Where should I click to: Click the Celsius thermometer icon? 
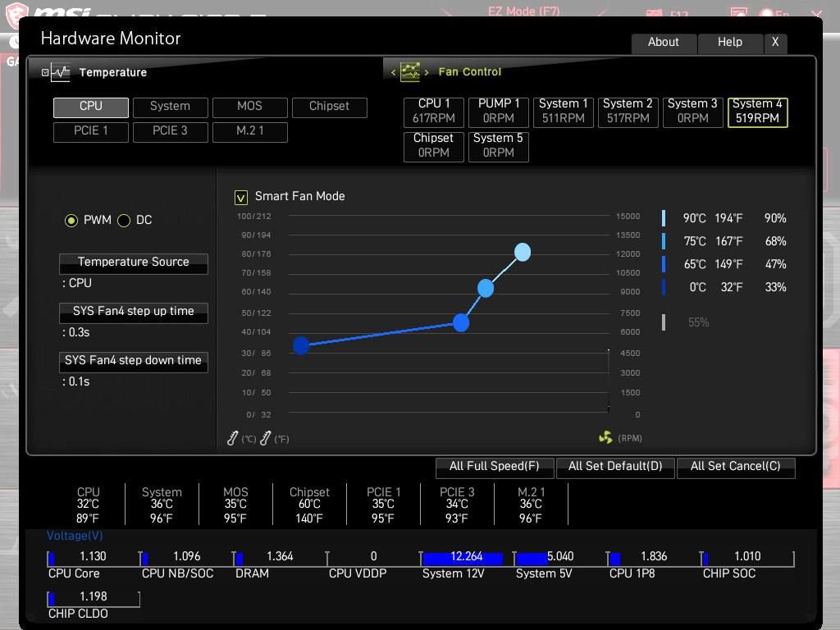(x=232, y=438)
